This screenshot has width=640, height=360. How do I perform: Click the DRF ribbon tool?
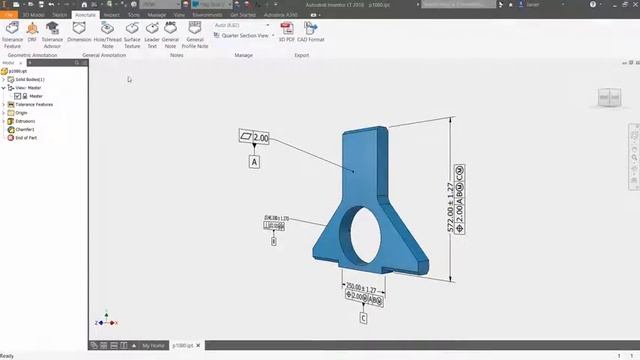(x=32, y=32)
